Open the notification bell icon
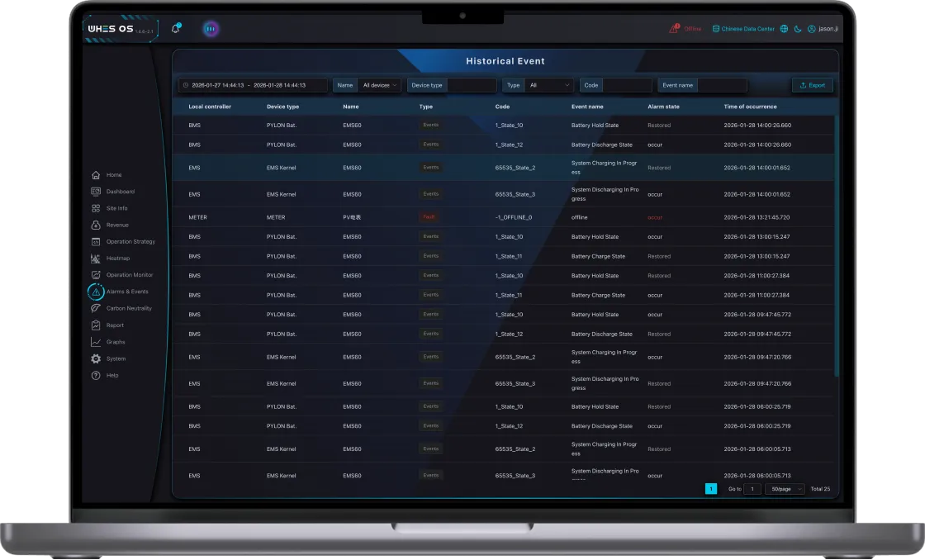Viewport: 925px width, 560px height. pos(175,28)
